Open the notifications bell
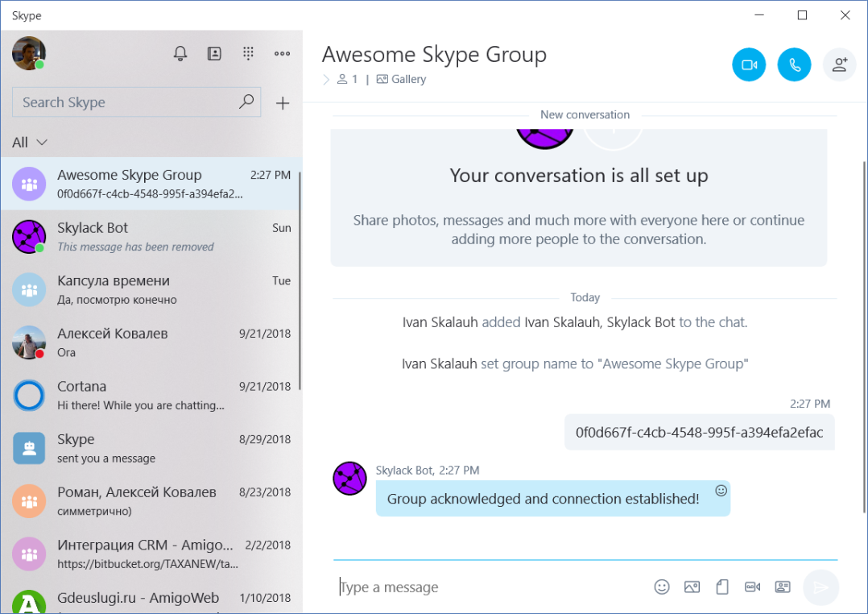The width and height of the screenshot is (868, 614). [180, 53]
